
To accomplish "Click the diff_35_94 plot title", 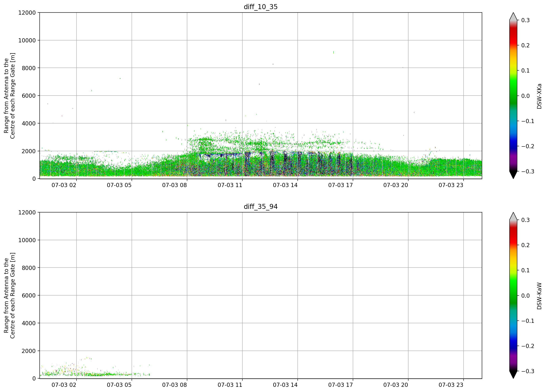I will click(x=260, y=207).
